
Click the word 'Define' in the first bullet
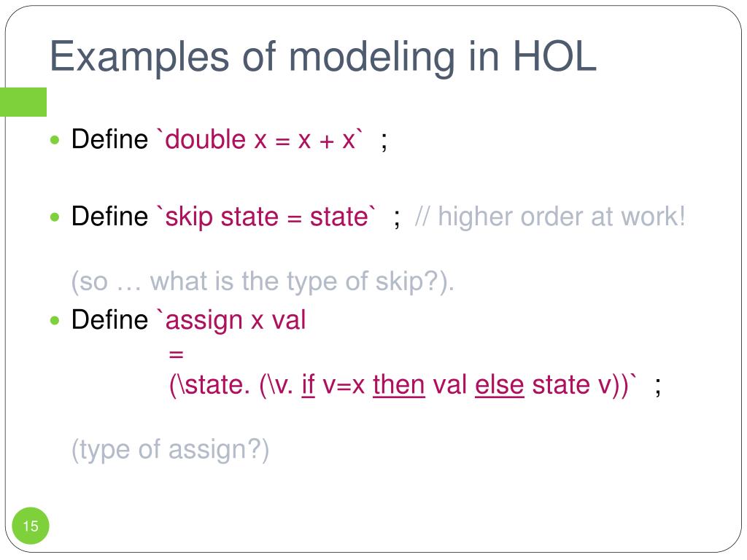(109, 139)
